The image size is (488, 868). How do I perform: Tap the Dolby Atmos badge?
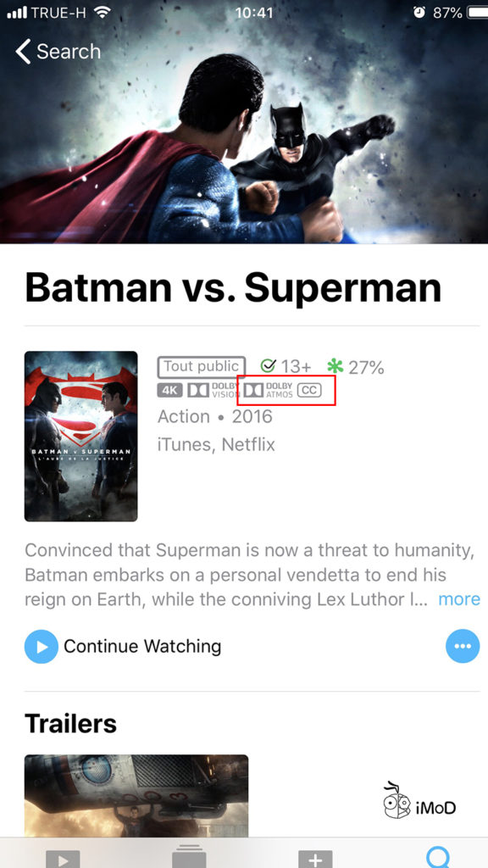coord(269,390)
